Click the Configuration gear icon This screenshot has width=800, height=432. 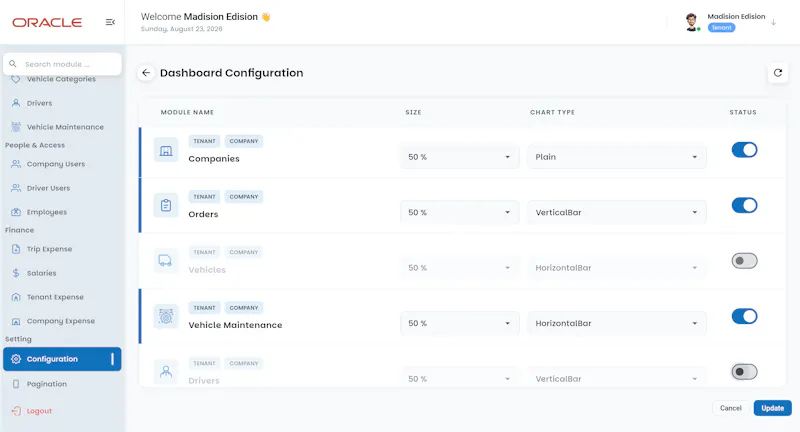pos(16,359)
